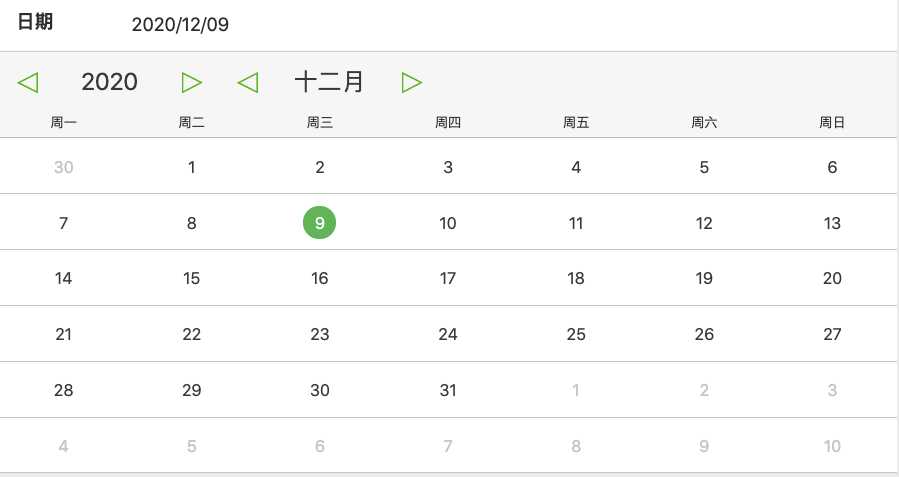Select grayed-out day 30 of previous month
Screen dimensions: 899x477
(x=64, y=167)
